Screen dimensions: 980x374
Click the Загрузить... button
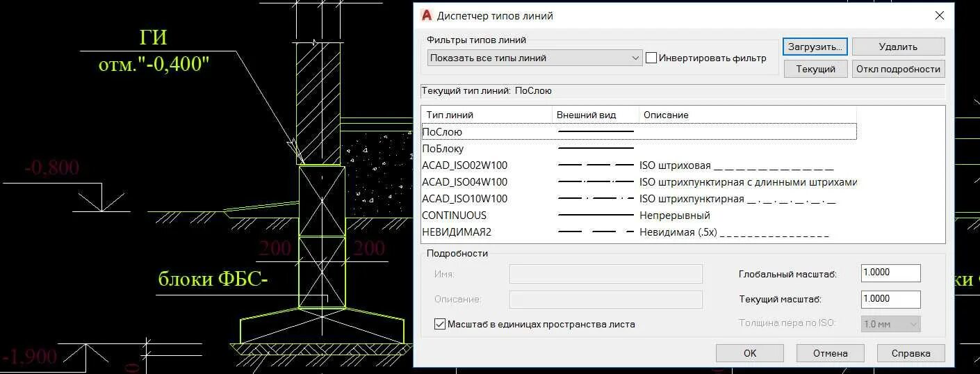pyautogui.click(x=815, y=47)
